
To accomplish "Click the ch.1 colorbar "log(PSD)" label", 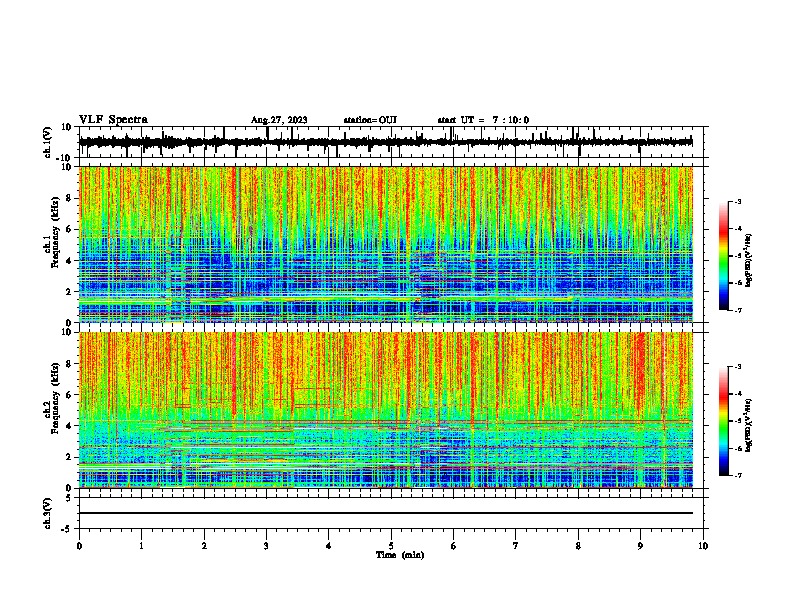I will pos(749,260).
